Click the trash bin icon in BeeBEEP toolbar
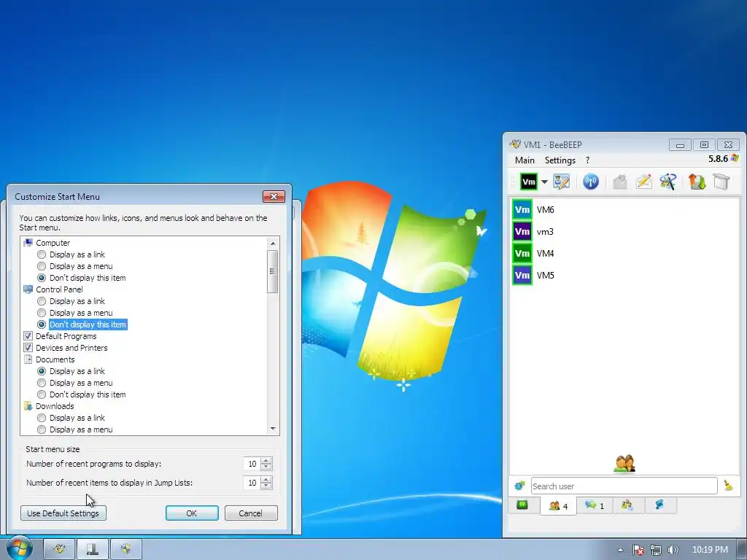 pyautogui.click(x=721, y=182)
